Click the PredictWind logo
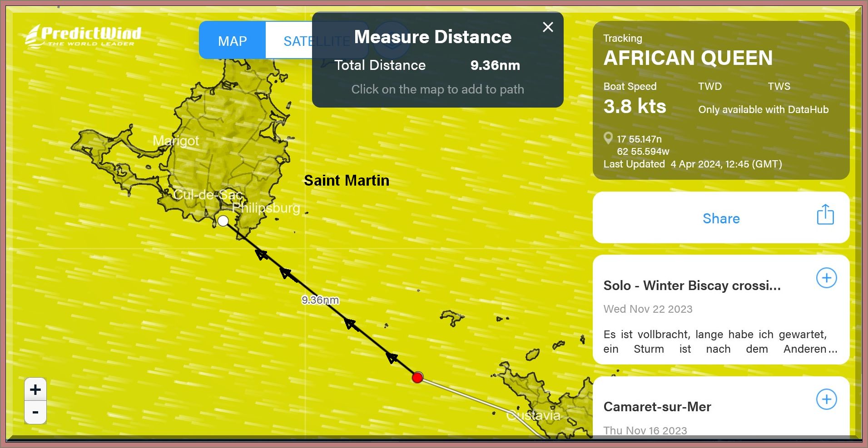This screenshot has width=868, height=448. click(x=83, y=36)
